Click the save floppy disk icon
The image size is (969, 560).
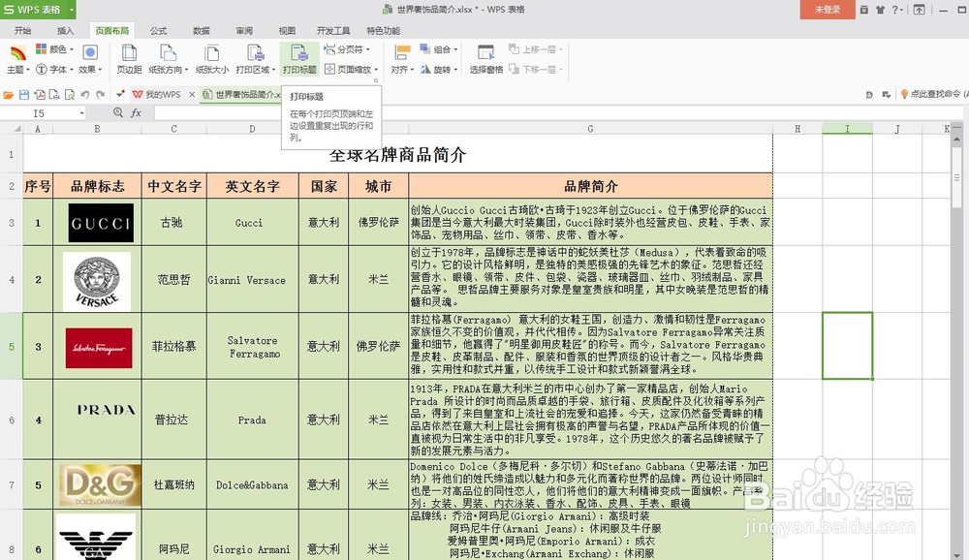(x=24, y=95)
